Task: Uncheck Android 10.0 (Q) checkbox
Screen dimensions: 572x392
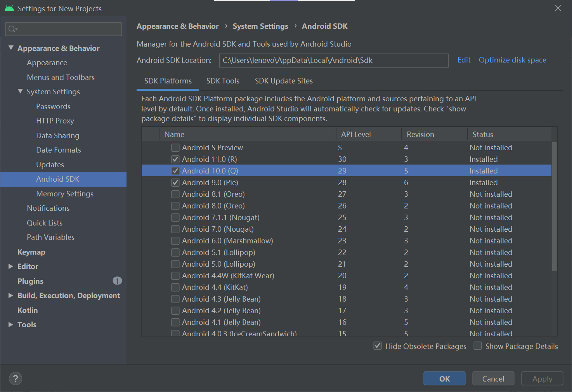Action: coord(175,171)
